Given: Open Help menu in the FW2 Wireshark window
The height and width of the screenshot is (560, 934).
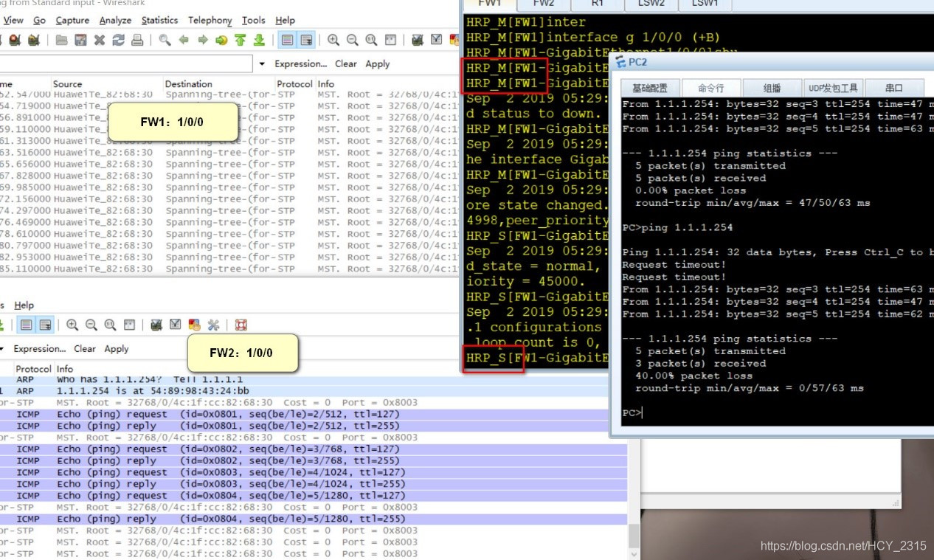Looking at the screenshot, I should pos(24,305).
